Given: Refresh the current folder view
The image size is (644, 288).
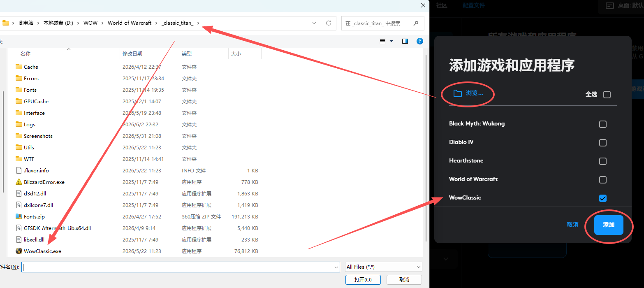Looking at the screenshot, I should coord(328,23).
